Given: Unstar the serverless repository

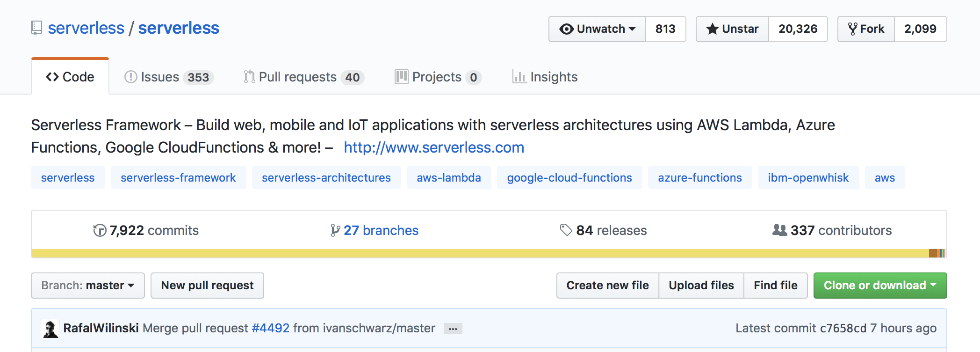Looking at the screenshot, I should (732, 29).
